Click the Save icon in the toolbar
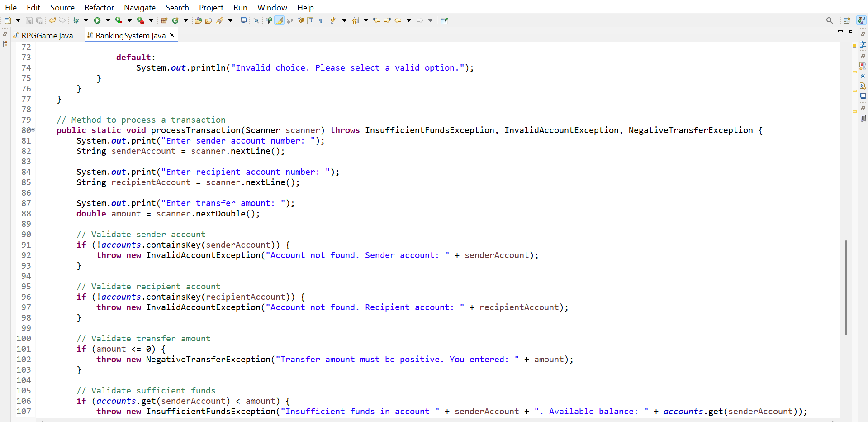The image size is (868, 422). tap(29, 20)
